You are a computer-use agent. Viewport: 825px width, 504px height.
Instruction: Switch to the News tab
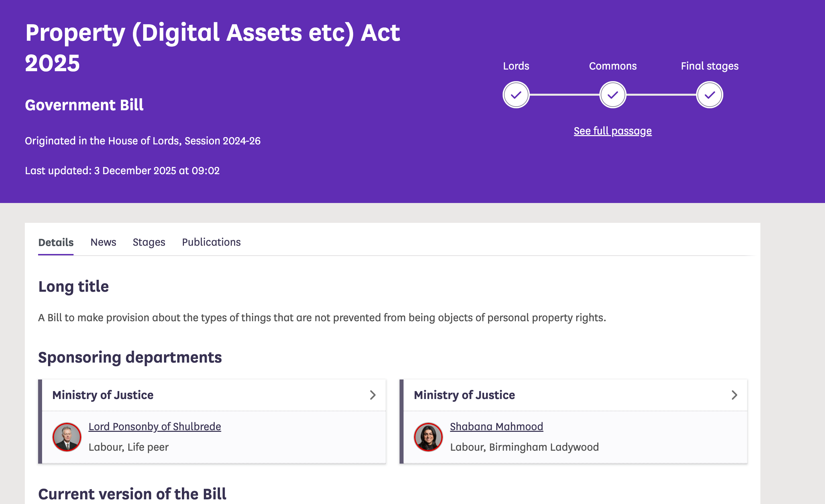coord(103,242)
